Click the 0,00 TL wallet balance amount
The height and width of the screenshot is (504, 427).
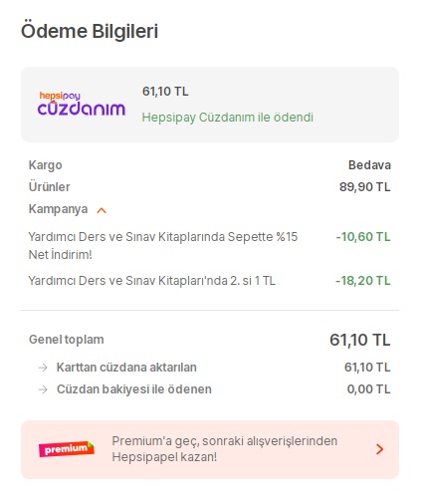pos(369,389)
